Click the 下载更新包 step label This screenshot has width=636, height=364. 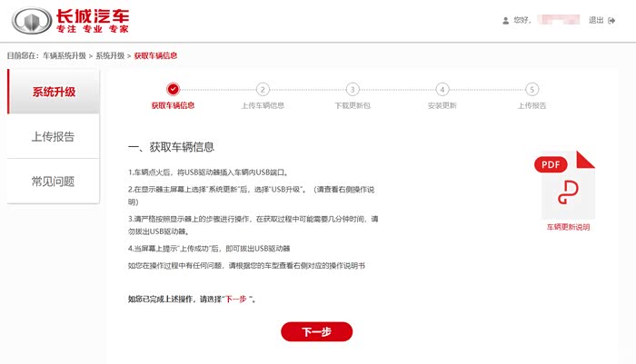click(x=353, y=105)
